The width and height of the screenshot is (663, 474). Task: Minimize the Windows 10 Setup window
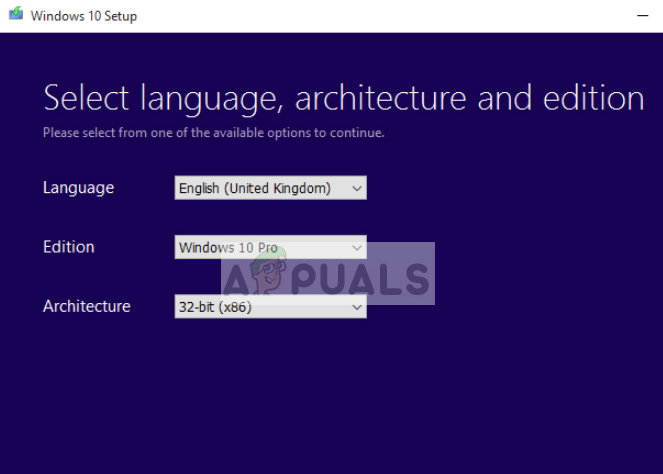642,16
